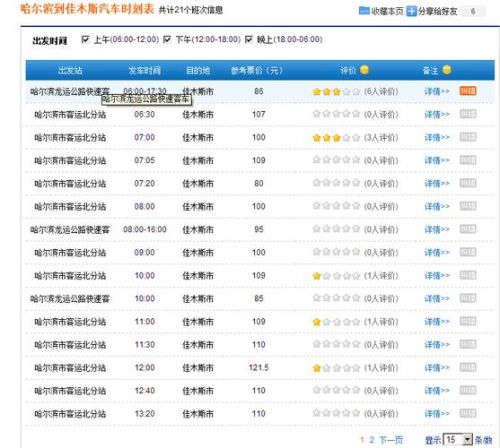Sort by 出发站 column header

70,70
